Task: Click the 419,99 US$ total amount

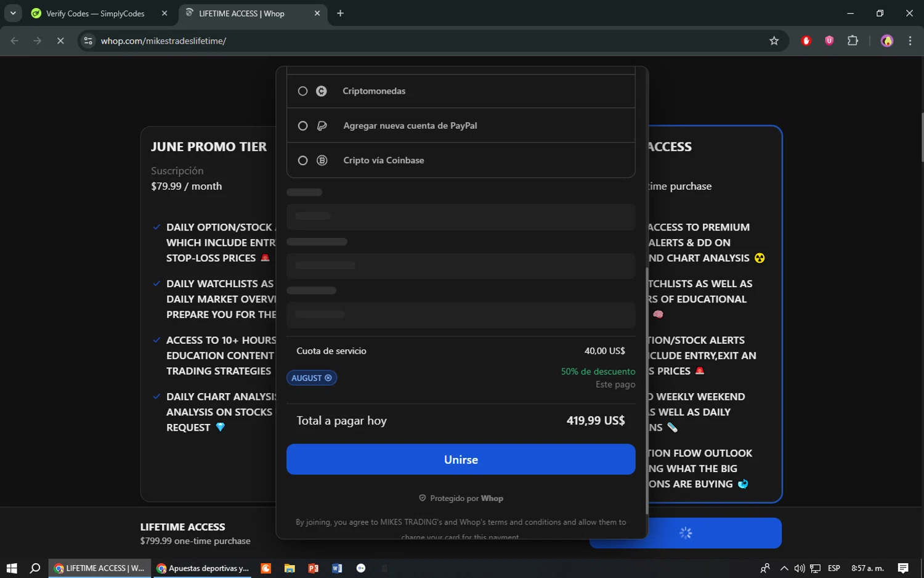Action: tap(596, 420)
